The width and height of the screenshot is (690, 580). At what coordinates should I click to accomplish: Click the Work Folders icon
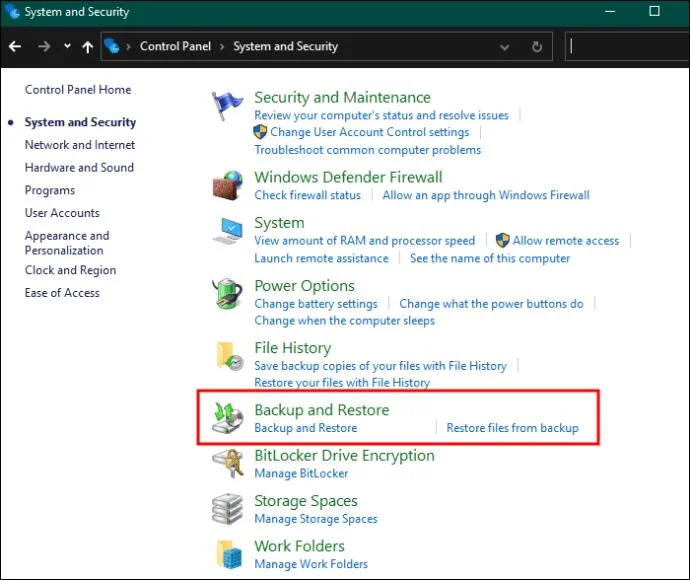[229, 554]
